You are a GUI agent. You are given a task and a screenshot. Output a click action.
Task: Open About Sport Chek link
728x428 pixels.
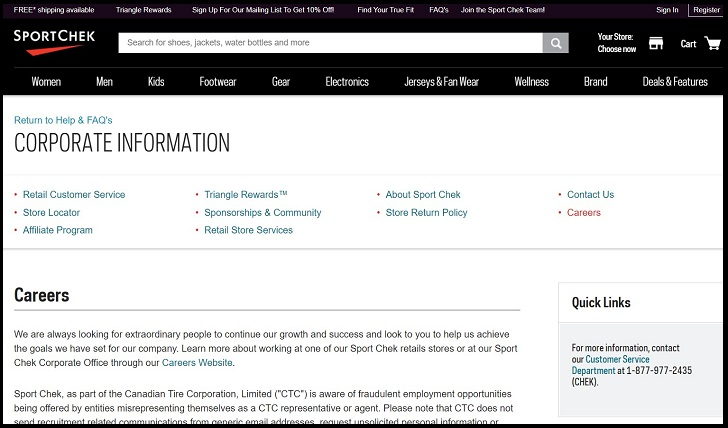tap(423, 195)
